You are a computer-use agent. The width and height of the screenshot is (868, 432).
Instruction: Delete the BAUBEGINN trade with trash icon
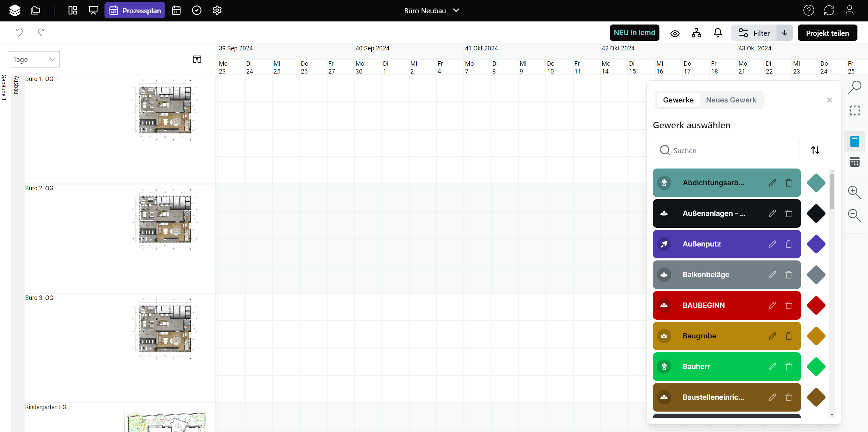[x=789, y=305]
